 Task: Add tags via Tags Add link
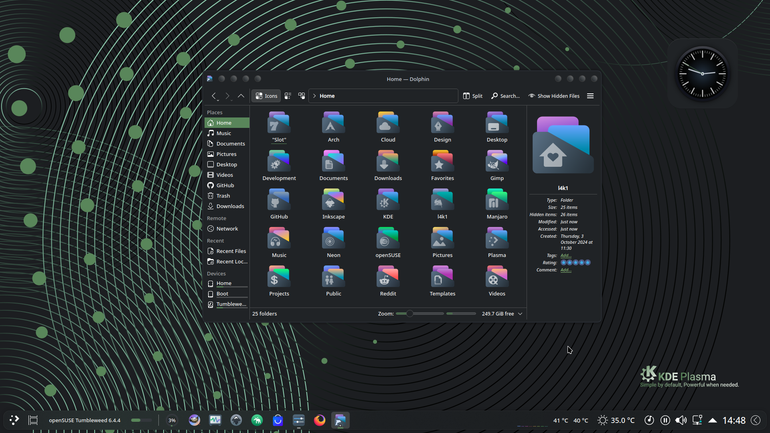point(566,255)
